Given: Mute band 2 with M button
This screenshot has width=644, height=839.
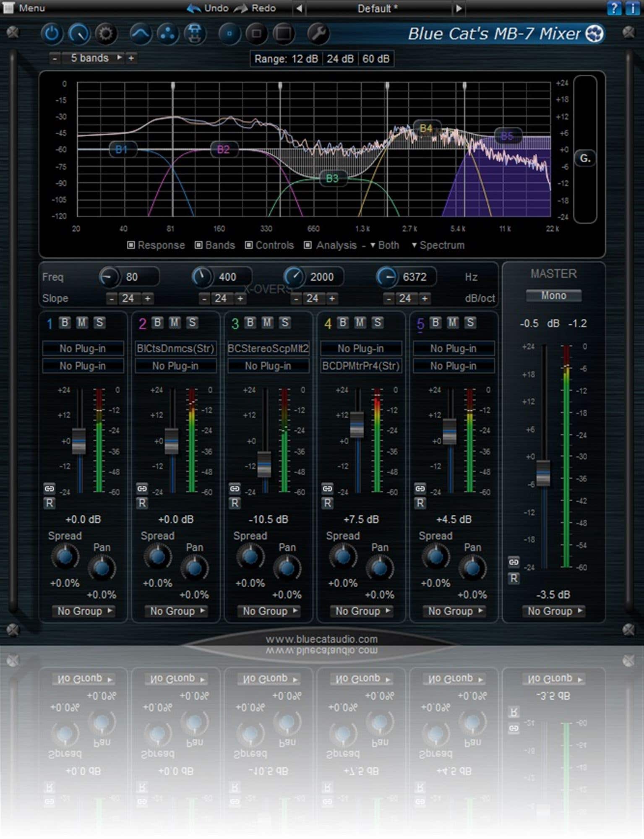Looking at the screenshot, I should tap(175, 322).
